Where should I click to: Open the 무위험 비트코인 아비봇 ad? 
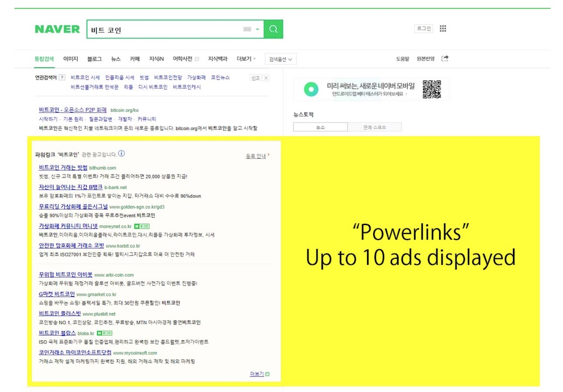[65, 274]
